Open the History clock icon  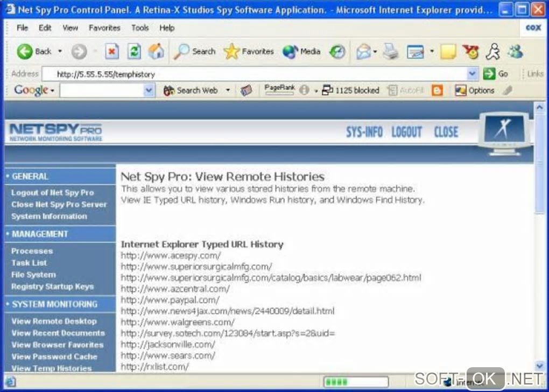(337, 52)
